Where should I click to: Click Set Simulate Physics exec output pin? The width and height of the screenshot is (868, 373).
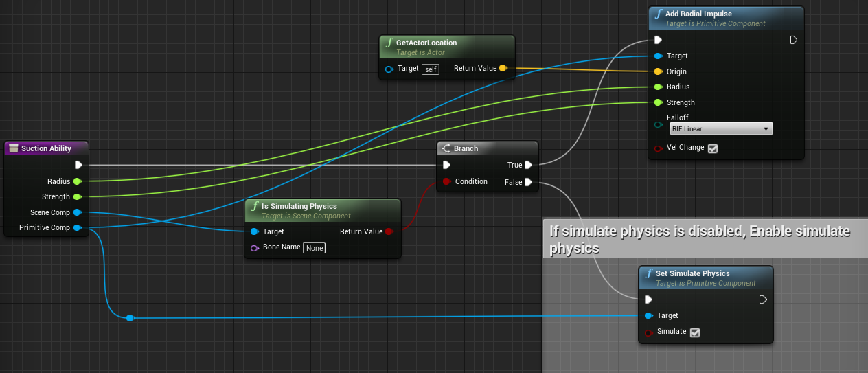pyautogui.click(x=763, y=299)
